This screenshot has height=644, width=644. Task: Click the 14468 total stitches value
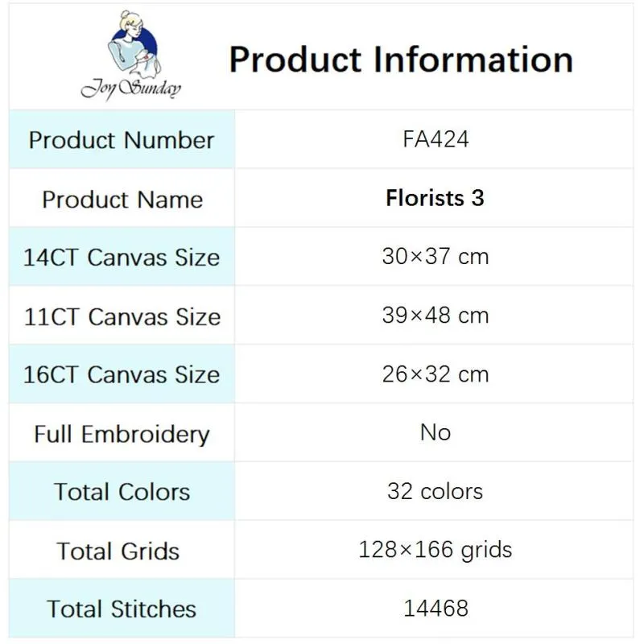[436, 609]
